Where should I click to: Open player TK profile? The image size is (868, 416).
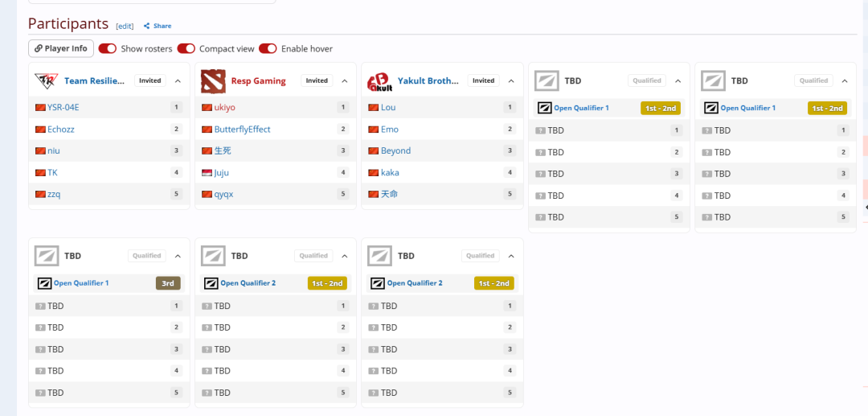click(x=52, y=173)
